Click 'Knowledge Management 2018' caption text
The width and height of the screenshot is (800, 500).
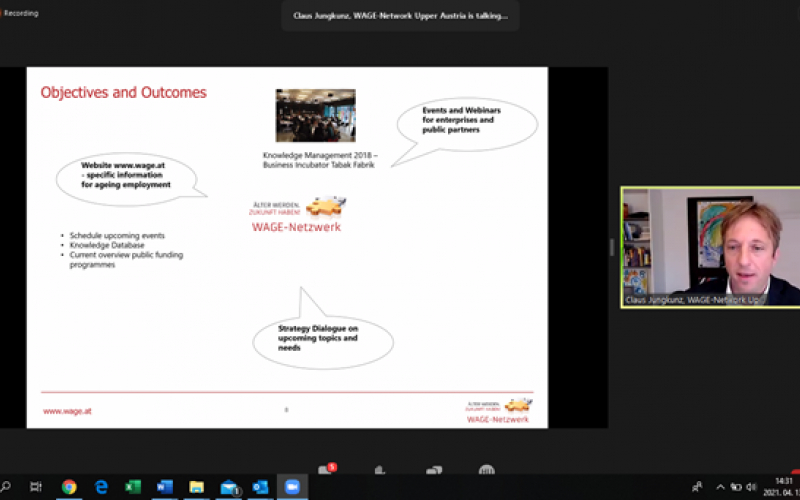click(x=320, y=160)
